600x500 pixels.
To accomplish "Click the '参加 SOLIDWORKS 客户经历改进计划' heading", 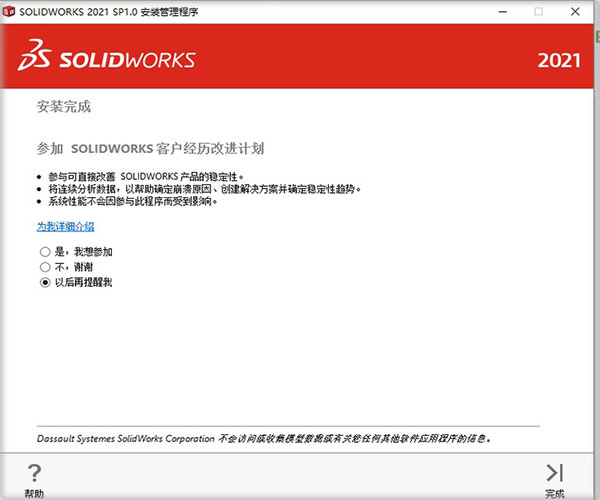I will point(150,148).
